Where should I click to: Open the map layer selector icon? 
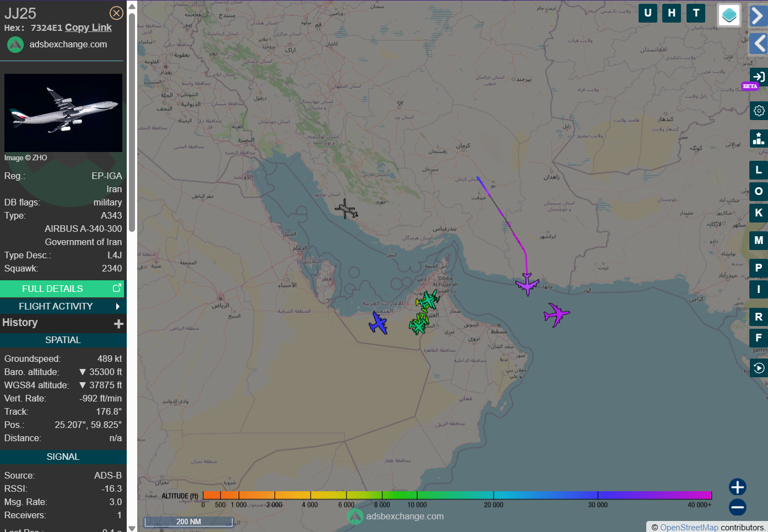click(x=729, y=15)
